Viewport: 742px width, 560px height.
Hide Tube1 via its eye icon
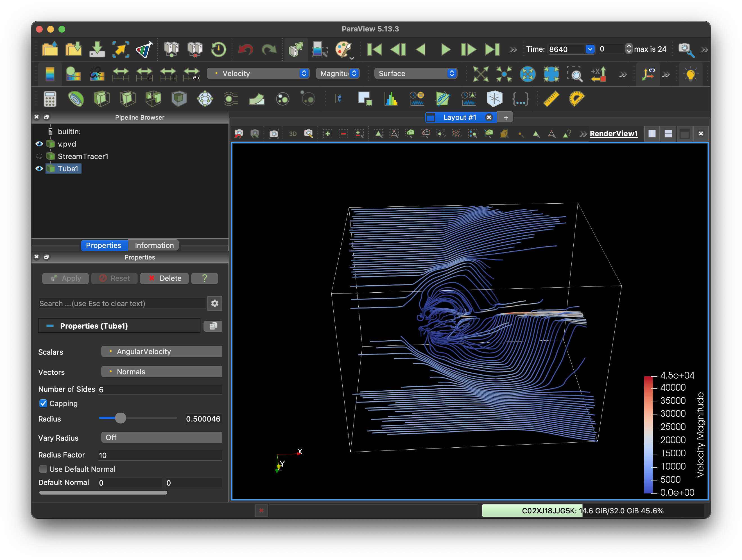pyautogui.click(x=39, y=169)
